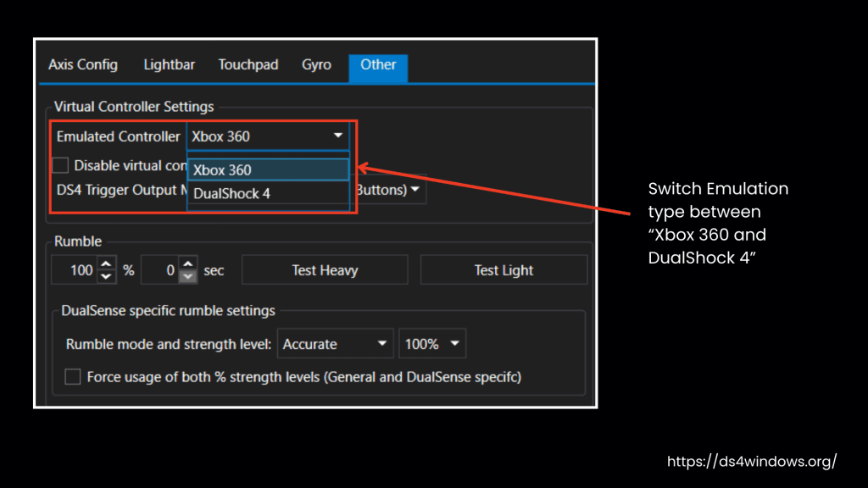Toggle Disable virtual controller checkbox
This screenshot has width=868, height=488.
pyautogui.click(x=60, y=165)
